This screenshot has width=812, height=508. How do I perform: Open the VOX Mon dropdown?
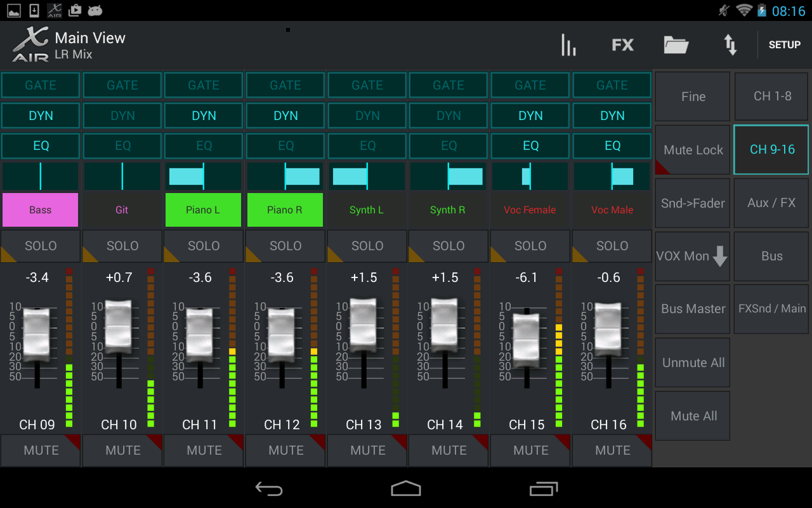(692, 256)
